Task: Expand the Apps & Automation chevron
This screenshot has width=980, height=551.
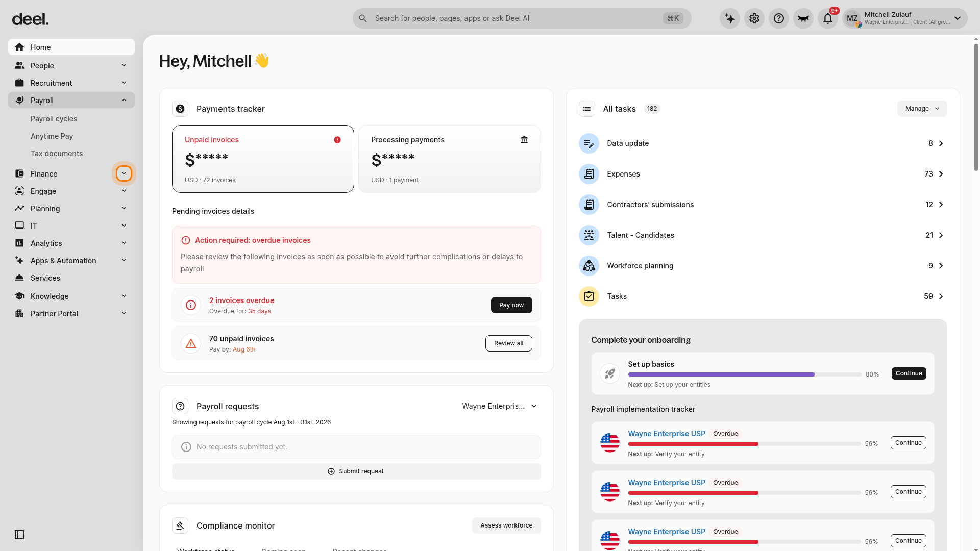Action: pos(124,260)
